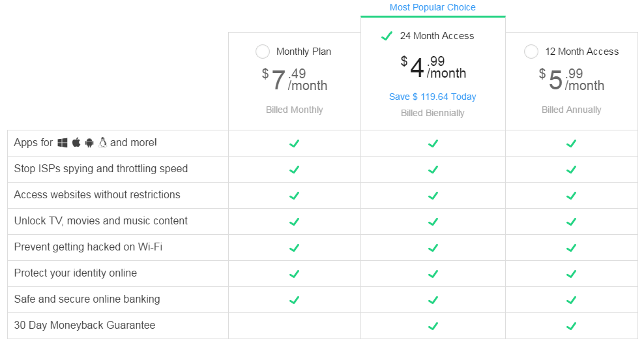Click the Monthly Plan checkmark for Apps row

[294, 143]
